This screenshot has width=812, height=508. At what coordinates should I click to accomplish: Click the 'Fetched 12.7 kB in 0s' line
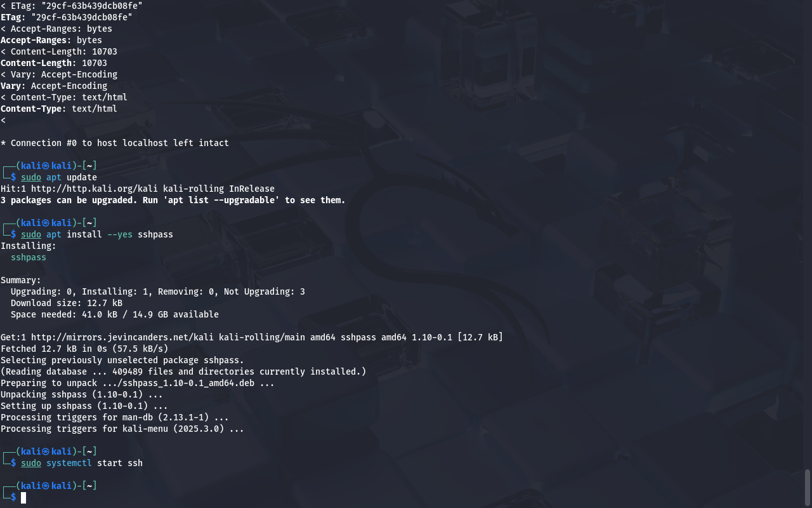(84, 349)
